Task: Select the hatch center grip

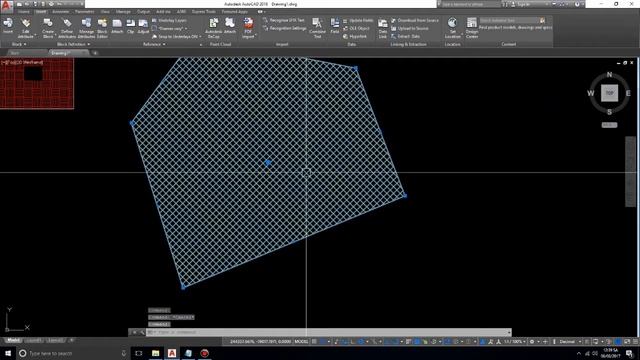Action: pyautogui.click(x=268, y=163)
